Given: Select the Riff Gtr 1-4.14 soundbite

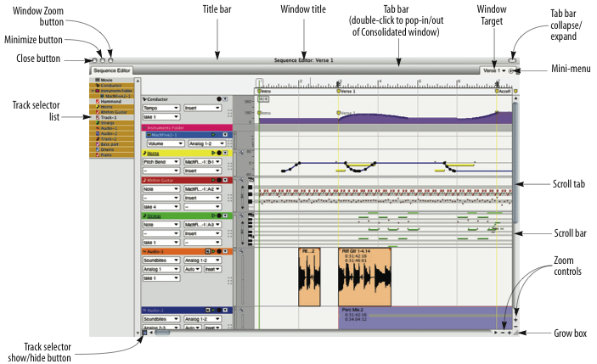Looking at the screenshot, I should pyautogui.click(x=364, y=277).
